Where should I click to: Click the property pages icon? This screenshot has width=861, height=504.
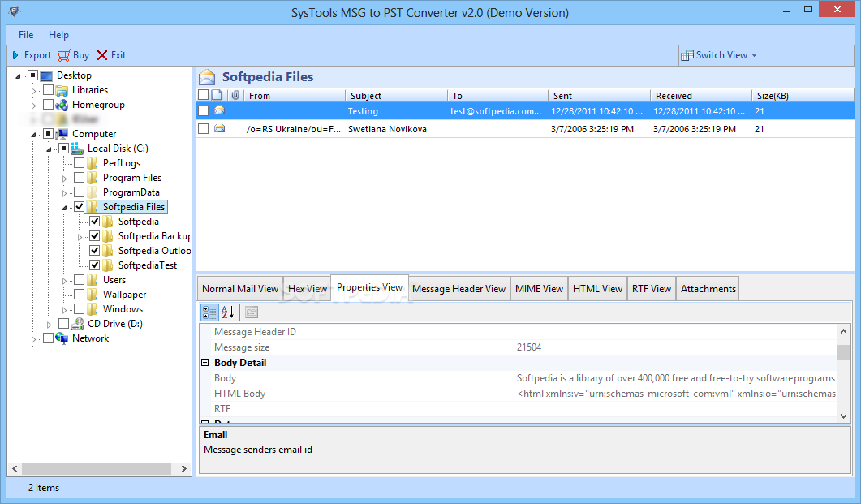252,312
